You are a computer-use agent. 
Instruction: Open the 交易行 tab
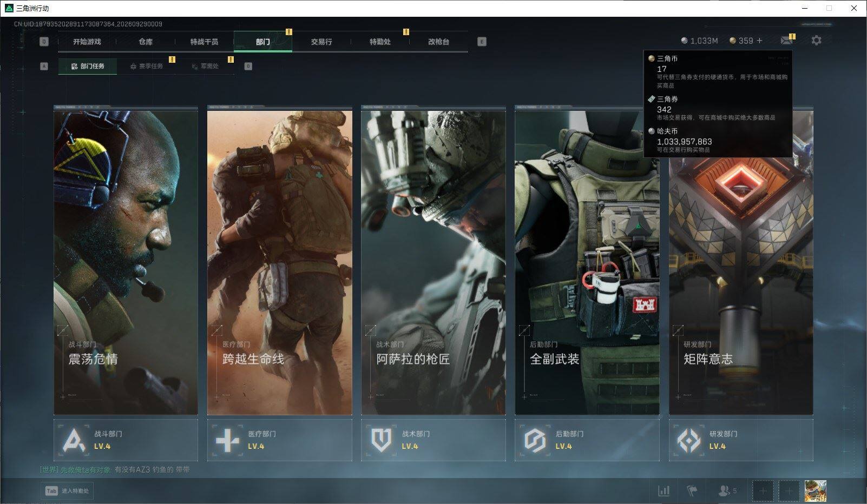click(321, 42)
